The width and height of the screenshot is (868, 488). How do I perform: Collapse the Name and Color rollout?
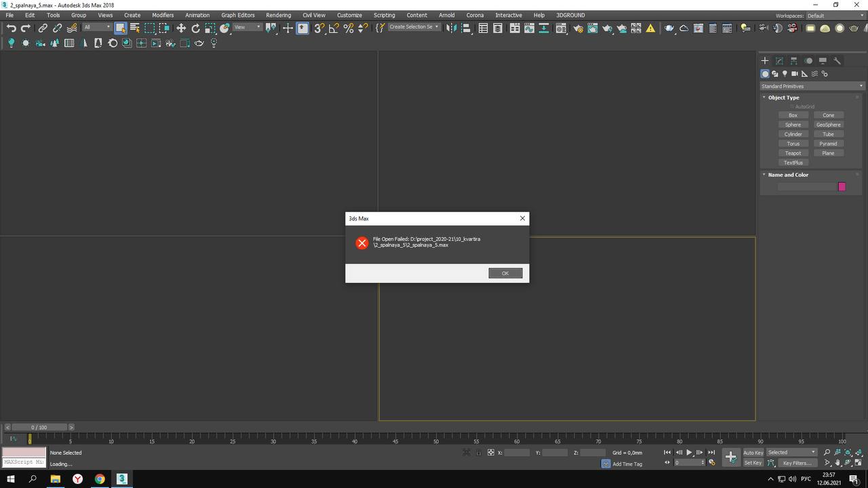coord(788,175)
